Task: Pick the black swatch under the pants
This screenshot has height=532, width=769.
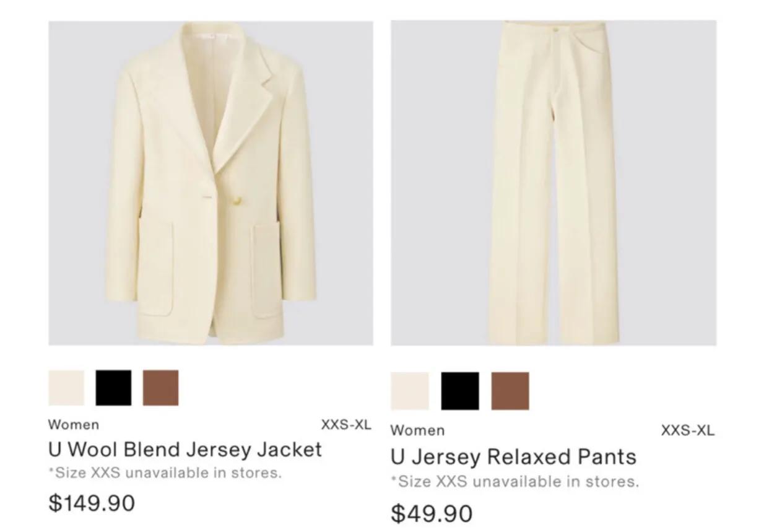Action: point(460,391)
